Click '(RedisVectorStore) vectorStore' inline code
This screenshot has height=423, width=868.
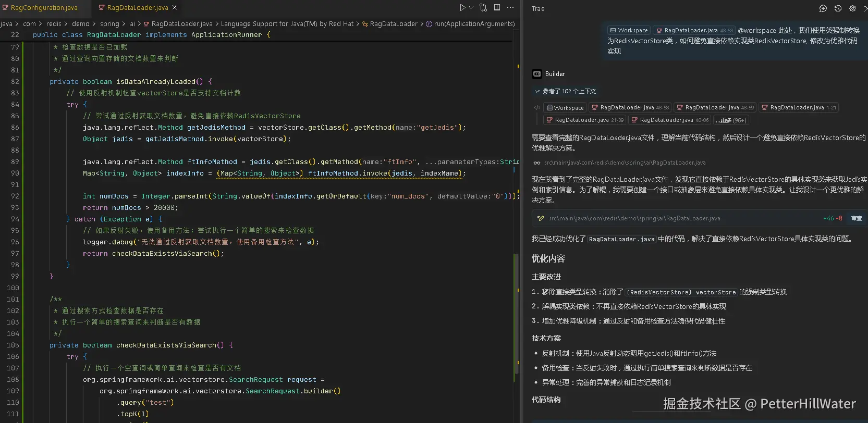tap(681, 292)
